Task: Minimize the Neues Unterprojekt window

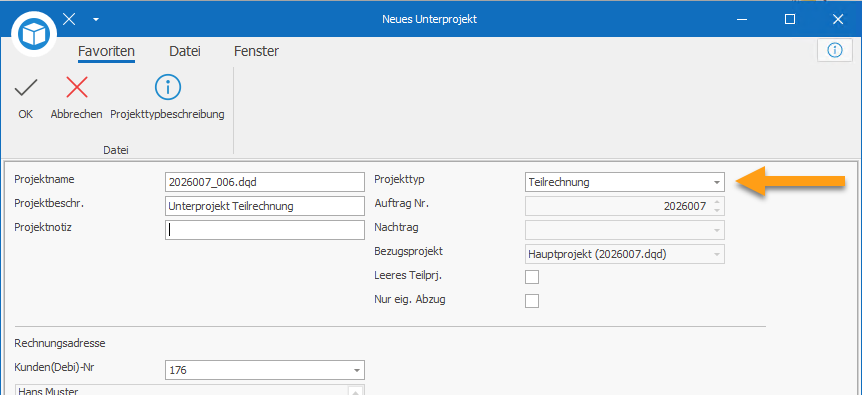Action: pos(742,19)
